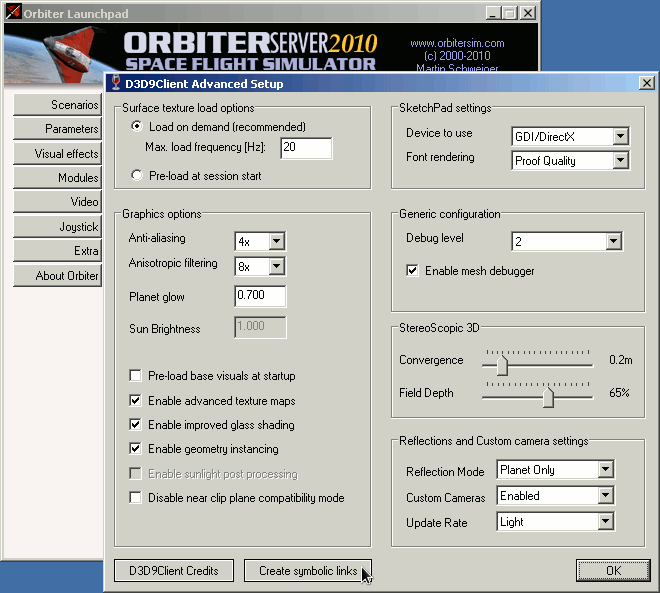Open Extra tab in Orbiter Launchpad
This screenshot has width=660, height=593.
tap(58, 251)
